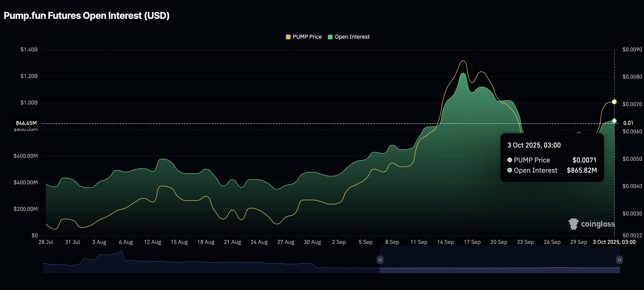Click the navigator mini-chart peak near the left
644x290 pixels.
(x=122, y=251)
